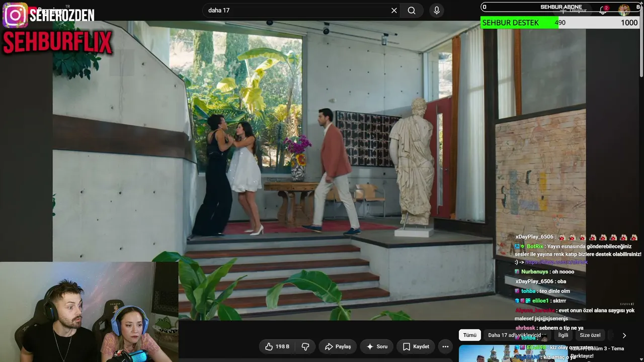Open 'Bölüm 3 - Tema Parktayız!' video title
This screenshot has width=644, height=362.
(x=597, y=352)
